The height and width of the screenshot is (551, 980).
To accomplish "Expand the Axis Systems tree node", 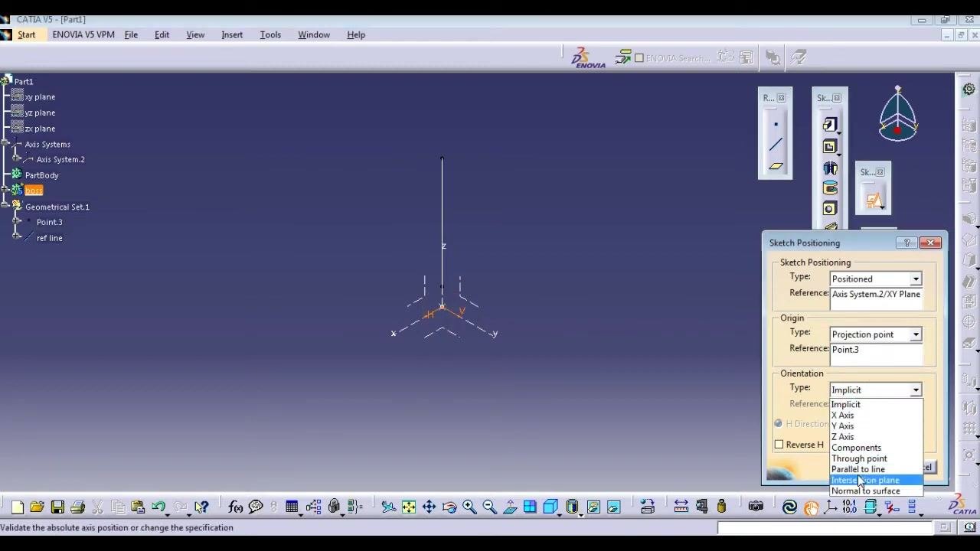I will pyautogui.click(x=6, y=144).
